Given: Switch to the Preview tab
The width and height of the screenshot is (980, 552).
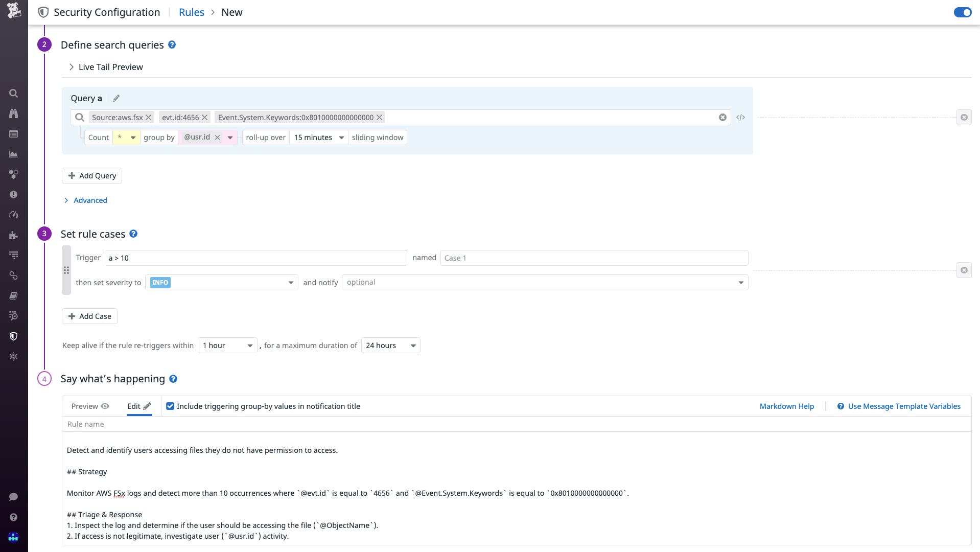Looking at the screenshot, I should [89, 406].
